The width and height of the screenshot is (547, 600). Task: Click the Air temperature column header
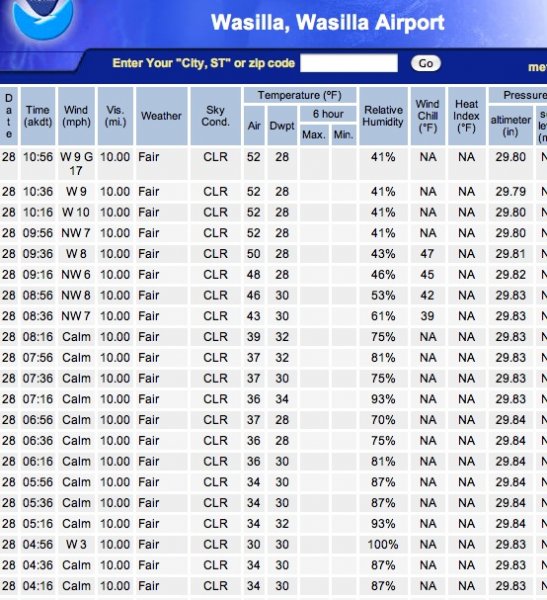pyautogui.click(x=254, y=126)
